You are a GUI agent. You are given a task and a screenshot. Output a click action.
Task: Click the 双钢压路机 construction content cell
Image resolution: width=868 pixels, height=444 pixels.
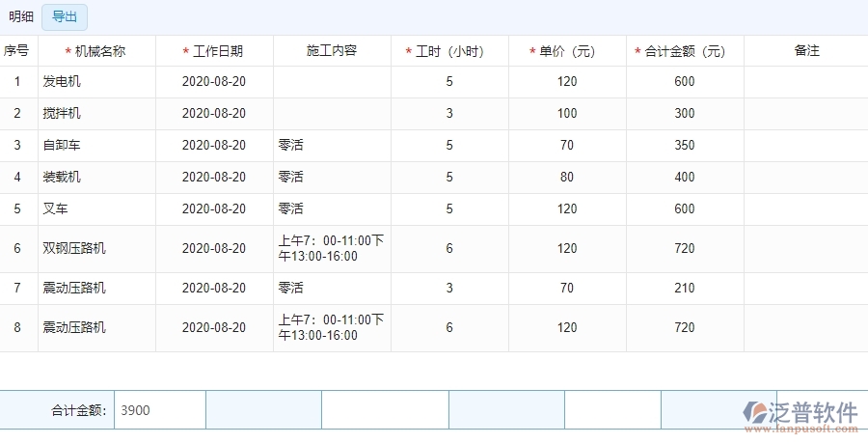[331, 248]
